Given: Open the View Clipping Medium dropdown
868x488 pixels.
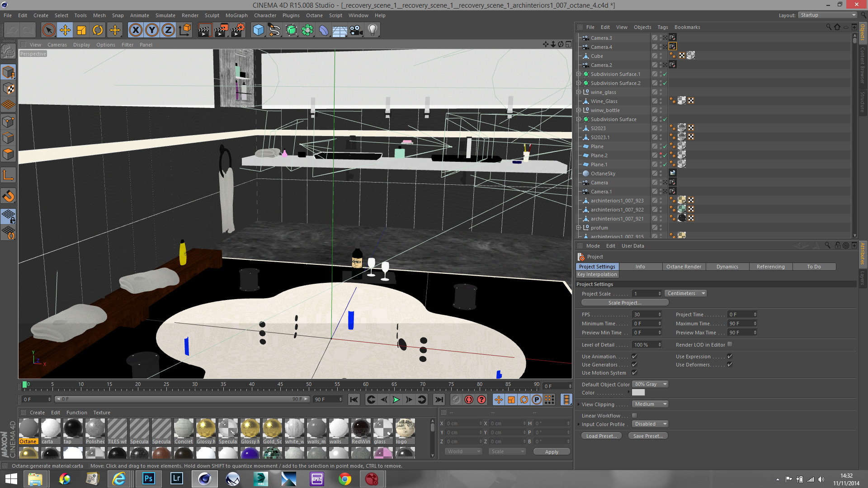Looking at the screenshot, I should (x=650, y=404).
